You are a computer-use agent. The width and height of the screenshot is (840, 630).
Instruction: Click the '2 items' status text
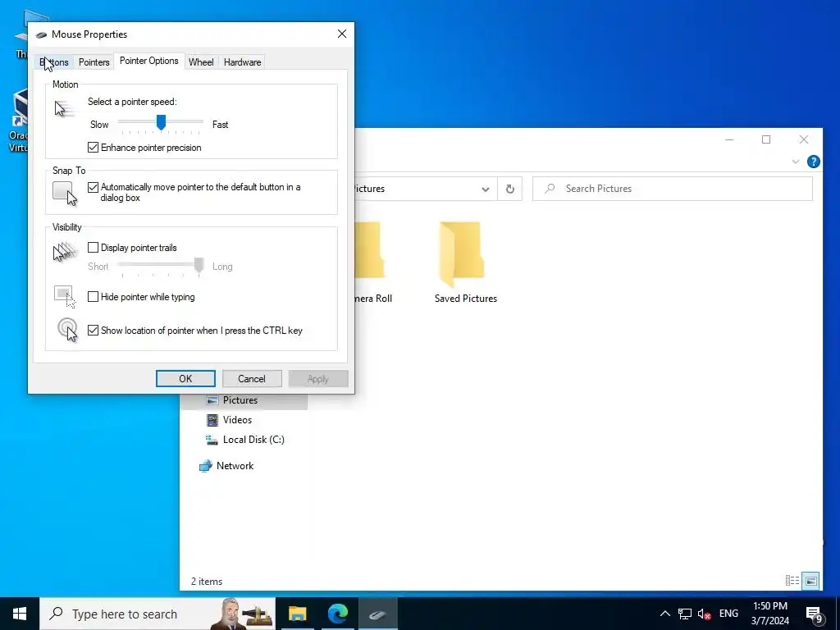click(207, 582)
